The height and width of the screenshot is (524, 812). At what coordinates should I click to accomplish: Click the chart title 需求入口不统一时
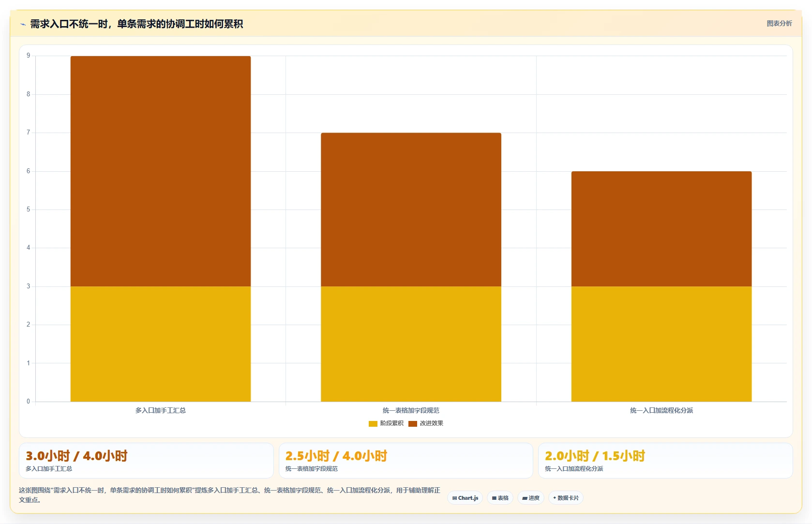pos(136,24)
